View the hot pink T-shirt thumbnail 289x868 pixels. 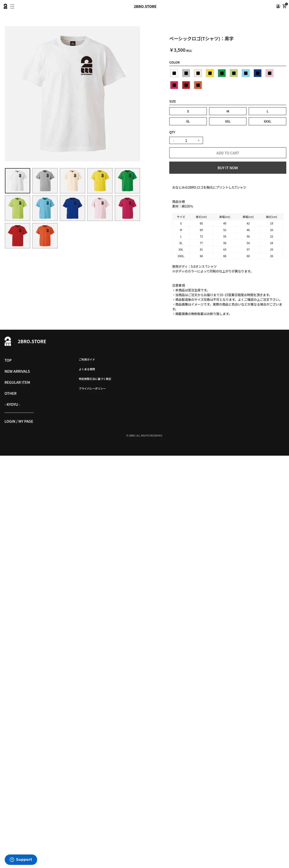tap(128, 208)
